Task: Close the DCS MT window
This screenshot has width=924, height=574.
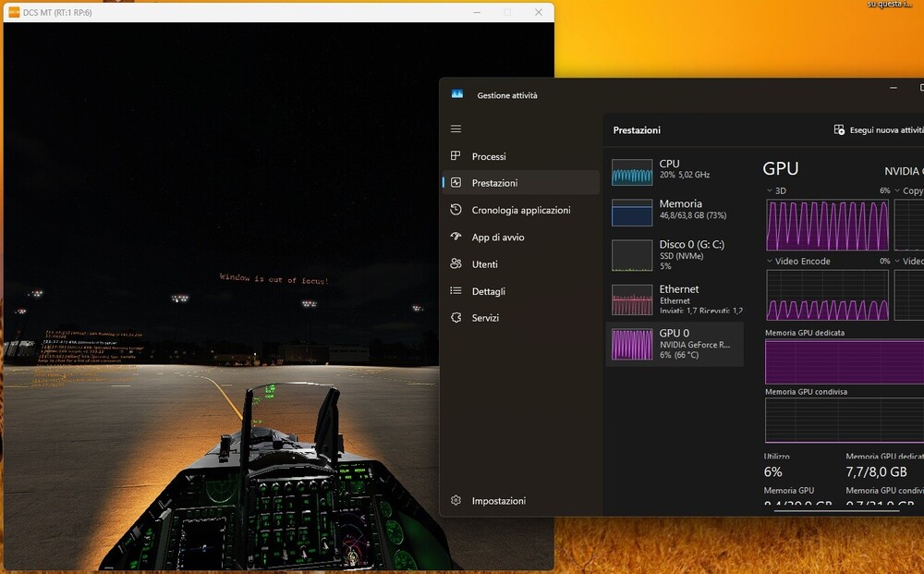Action: pyautogui.click(x=538, y=12)
